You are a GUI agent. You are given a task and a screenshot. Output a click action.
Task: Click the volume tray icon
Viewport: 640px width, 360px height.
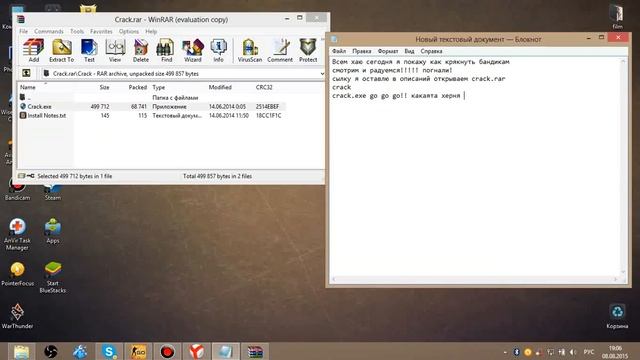(x=573, y=352)
